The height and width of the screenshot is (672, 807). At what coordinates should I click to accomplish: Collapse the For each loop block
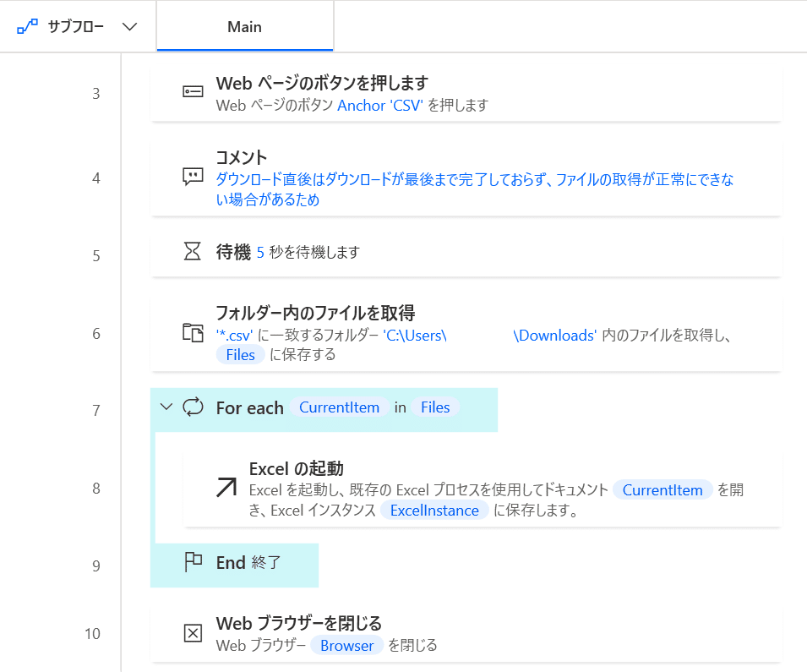[x=166, y=407]
